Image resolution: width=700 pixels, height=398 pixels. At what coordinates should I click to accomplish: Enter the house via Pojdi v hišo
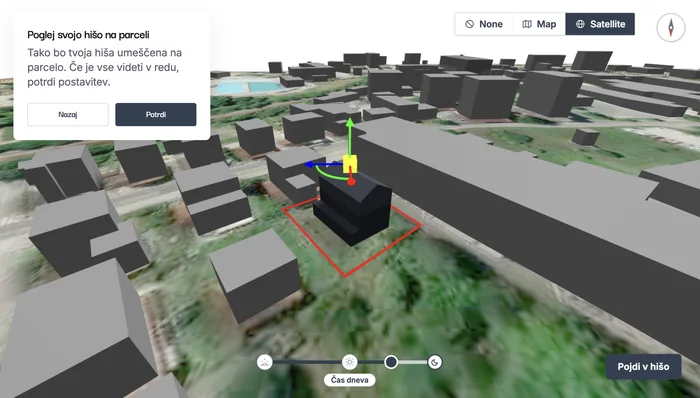(x=643, y=367)
